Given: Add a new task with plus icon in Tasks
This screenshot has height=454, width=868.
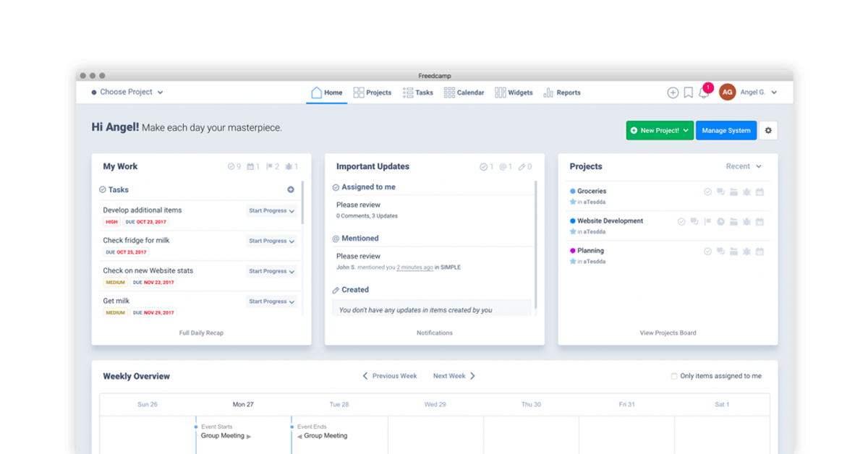Looking at the screenshot, I should [291, 189].
